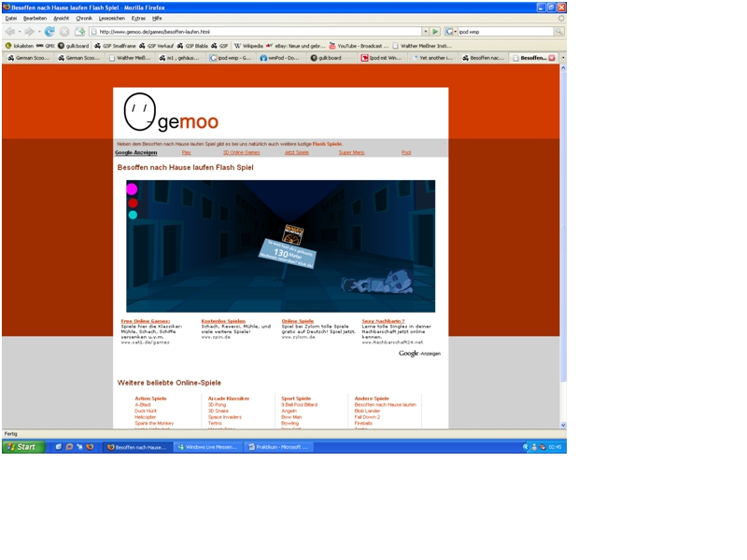The height and width of the screenshot is (560, 747).
Task: Click the search field containing ipod wmp
Action: [505, 32]
